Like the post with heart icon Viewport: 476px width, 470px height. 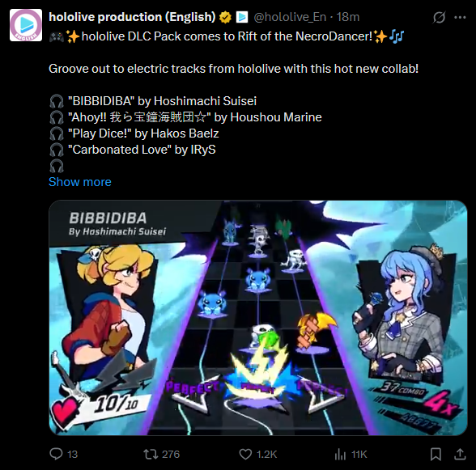[245, 454]
